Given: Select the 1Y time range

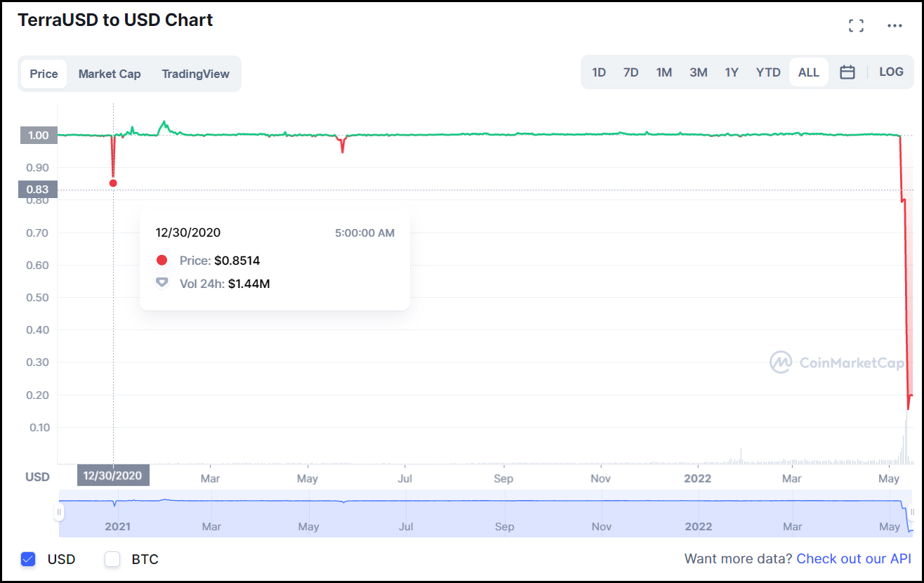Looking at the screenshot, I should point(732,72).
